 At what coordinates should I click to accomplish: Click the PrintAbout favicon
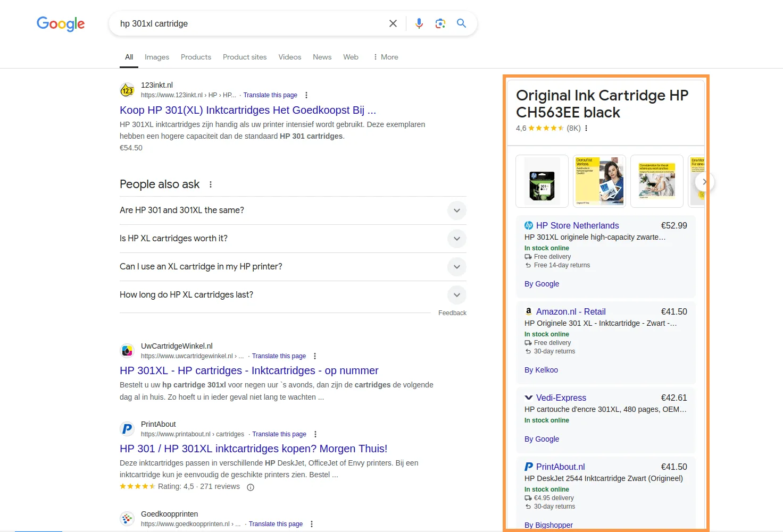pyautogui.click(x=127, y=428)
